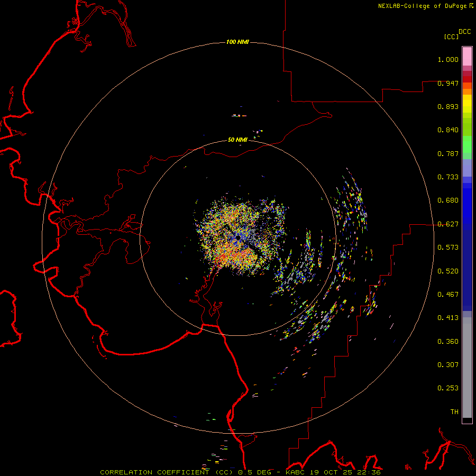Click the CORRELATION COEFFICIENT (CC) caption text
This screenshot has height=476, width=476.
(167, 472)
